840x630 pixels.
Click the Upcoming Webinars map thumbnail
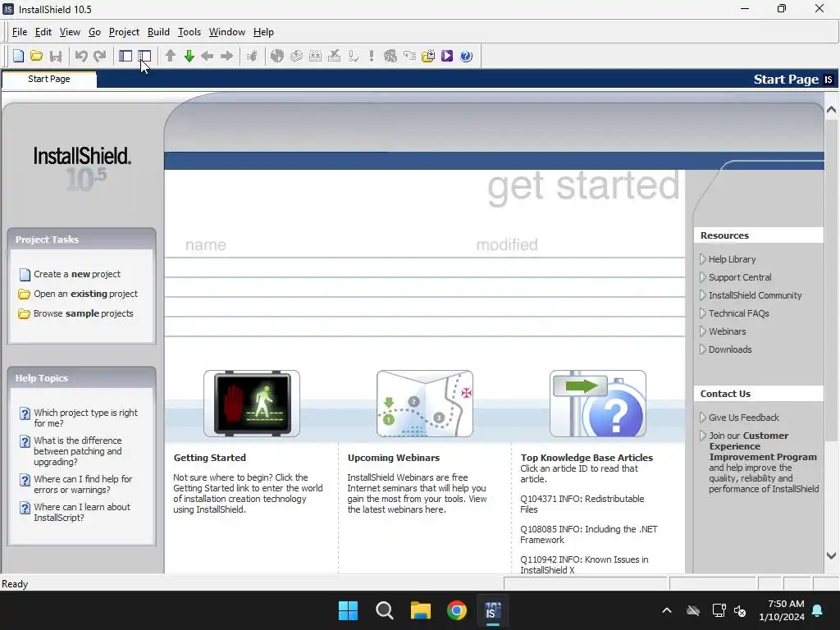click(x=425, y=404)
